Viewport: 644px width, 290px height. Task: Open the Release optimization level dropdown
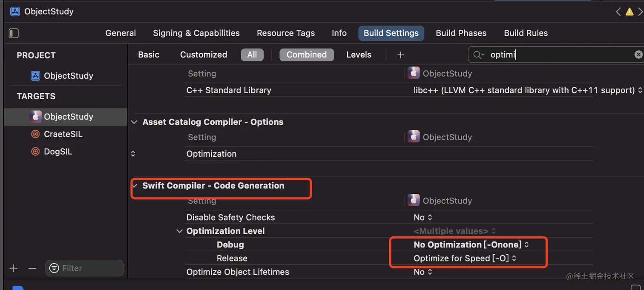465,258
